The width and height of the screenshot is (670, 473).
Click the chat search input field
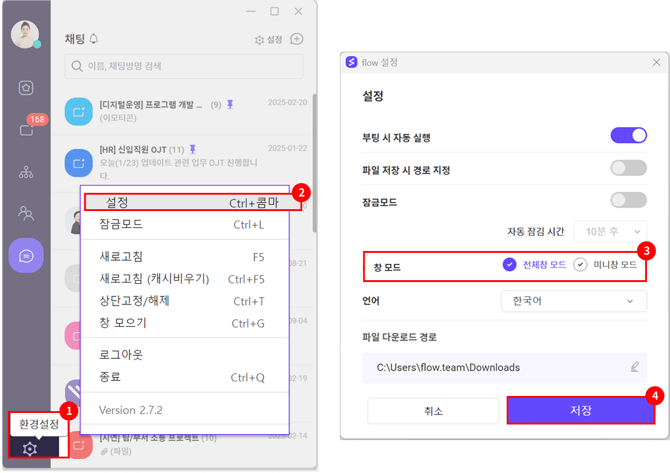tap(185, 67)
